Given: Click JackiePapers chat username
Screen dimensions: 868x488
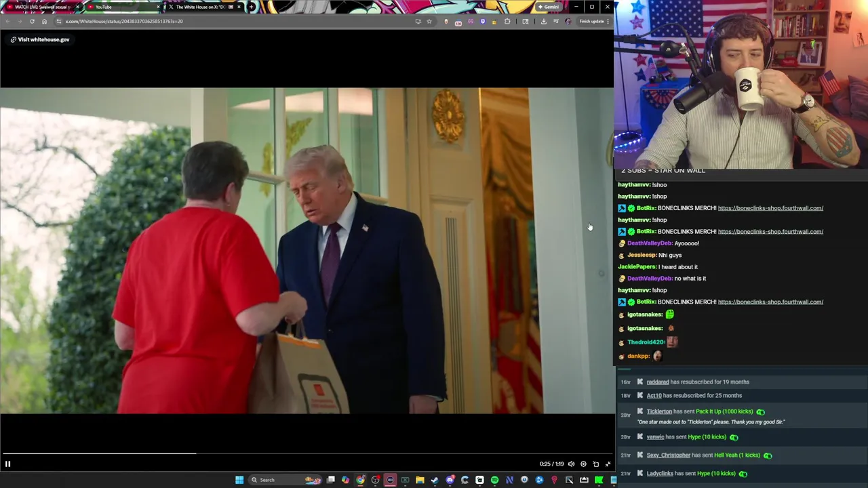Looking at the screenshot, I should 637,266.
